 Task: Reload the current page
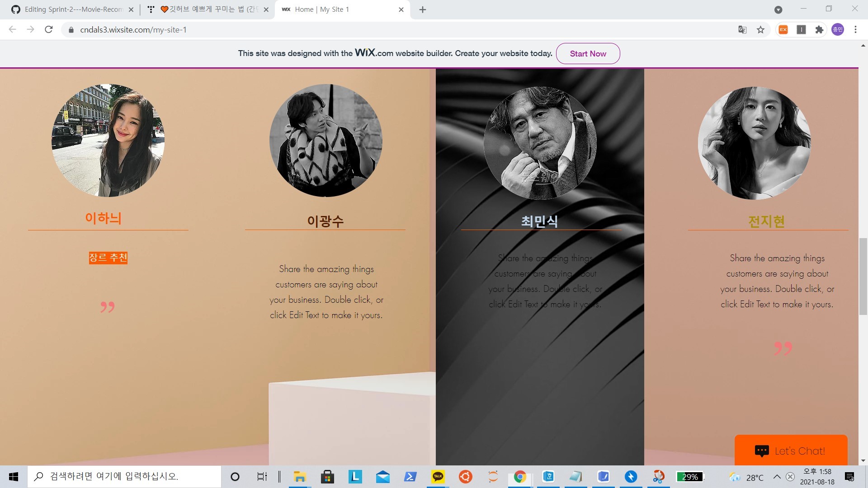[x=49, y=29]
